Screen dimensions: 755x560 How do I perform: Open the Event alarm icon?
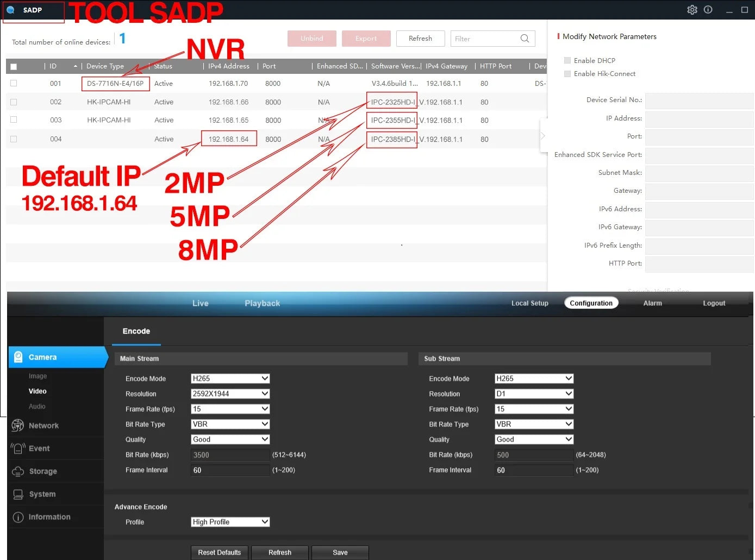click(x=18, y=448)
